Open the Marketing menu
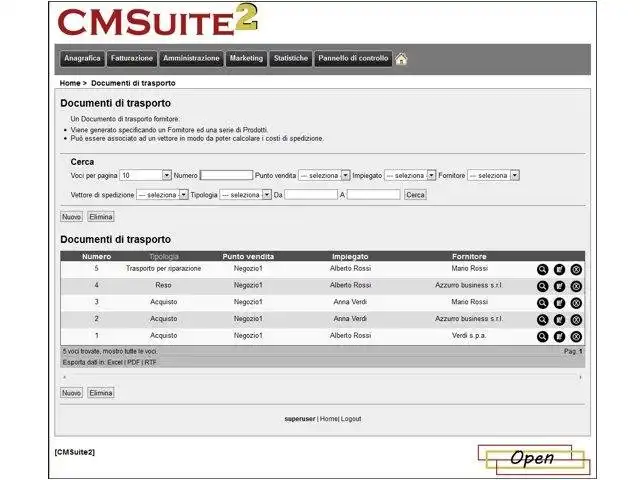The image size is (640, 480). click(x=246, y=58)
